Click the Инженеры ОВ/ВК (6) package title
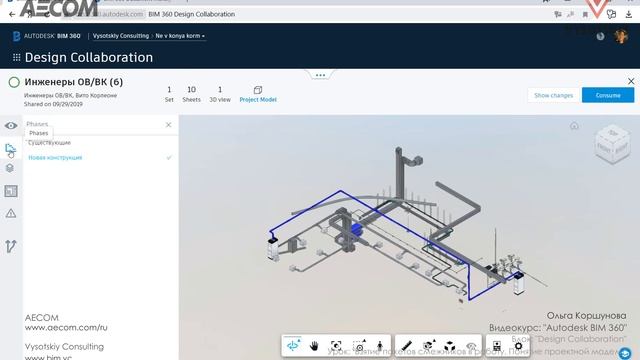 tap(73, 82)
